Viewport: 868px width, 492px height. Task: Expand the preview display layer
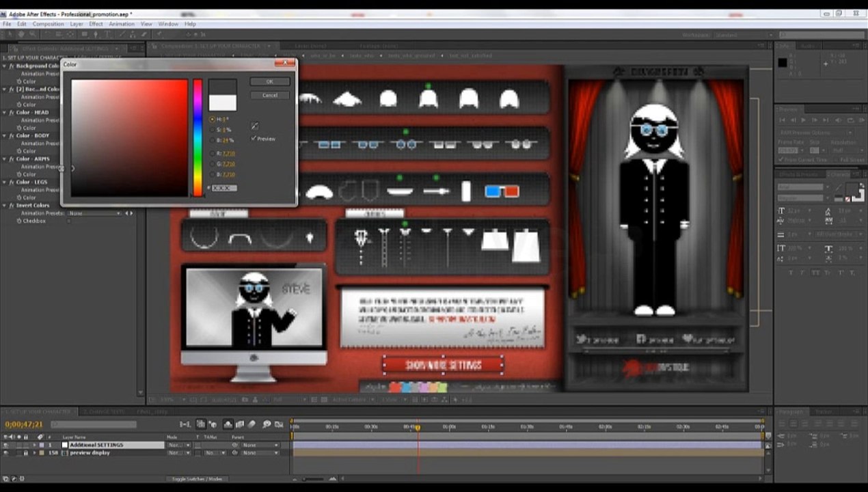coord(34,452)
